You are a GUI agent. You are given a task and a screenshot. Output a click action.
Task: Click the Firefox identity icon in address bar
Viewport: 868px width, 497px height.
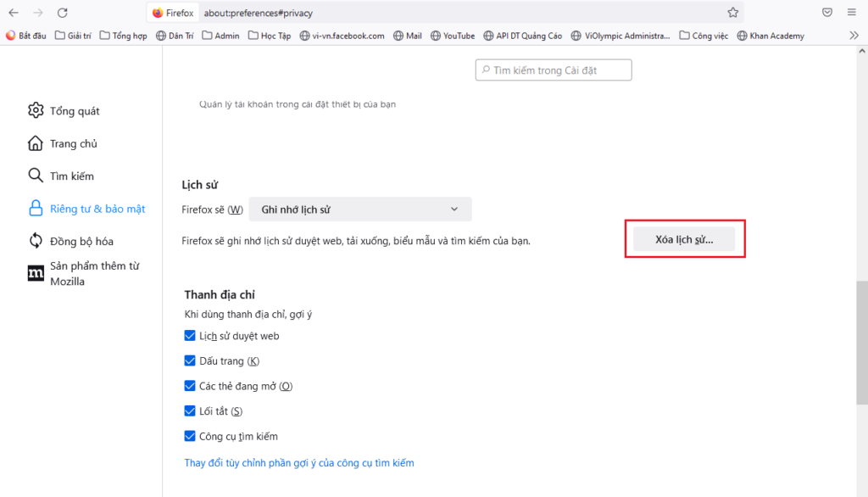click(x=173, y=13)
